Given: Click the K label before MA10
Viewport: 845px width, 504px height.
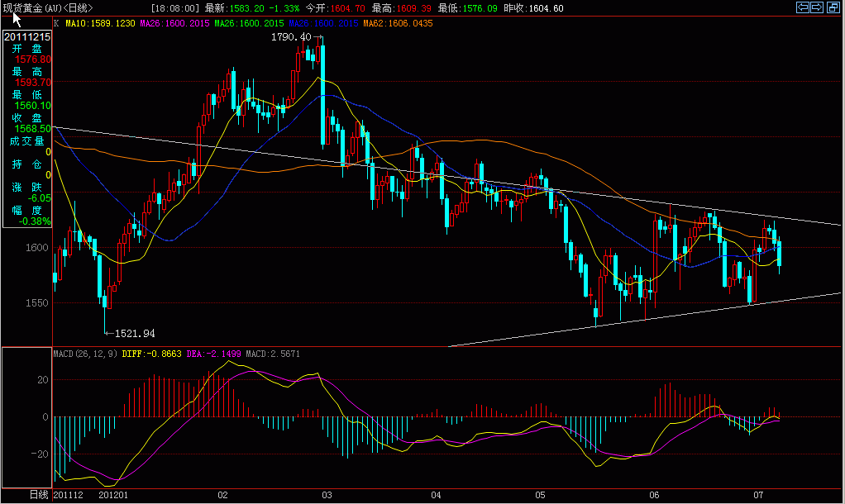Looking at the screenshot, I should [56, 23].
